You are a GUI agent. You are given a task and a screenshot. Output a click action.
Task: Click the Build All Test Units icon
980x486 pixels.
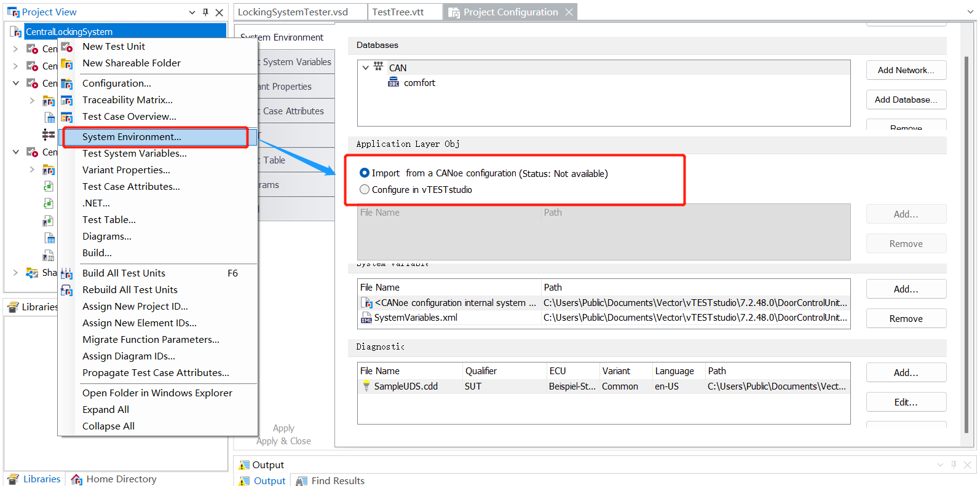67,273
